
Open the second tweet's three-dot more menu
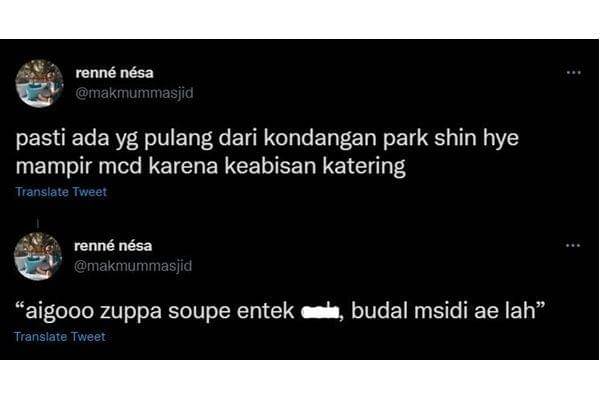[x=573, y=245]
